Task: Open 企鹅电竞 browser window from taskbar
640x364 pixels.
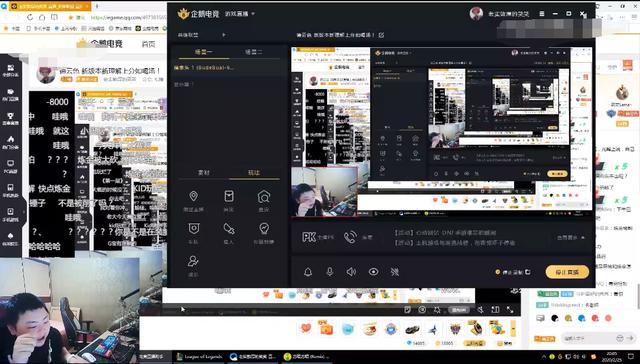Action: pyautogui.click(x=253, y=357)
